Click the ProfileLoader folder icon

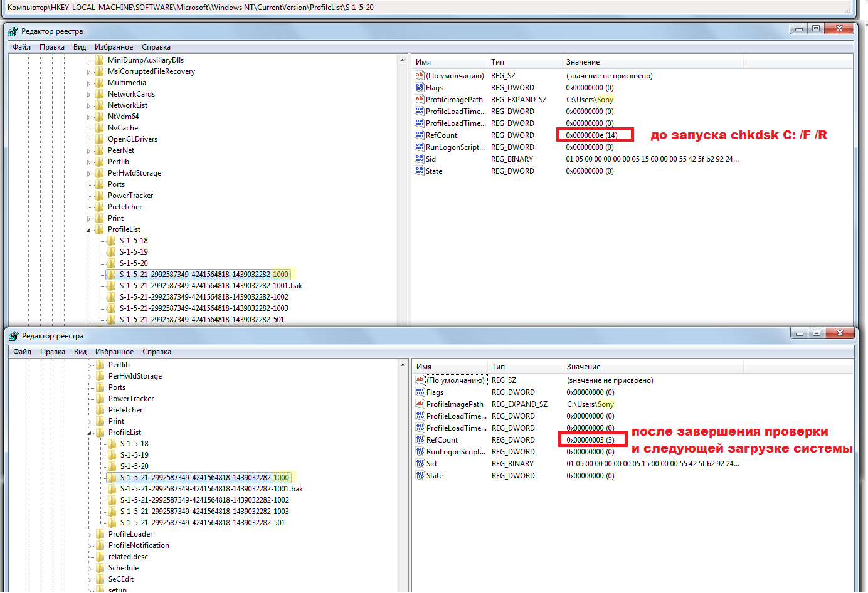(x=100, y=534)
